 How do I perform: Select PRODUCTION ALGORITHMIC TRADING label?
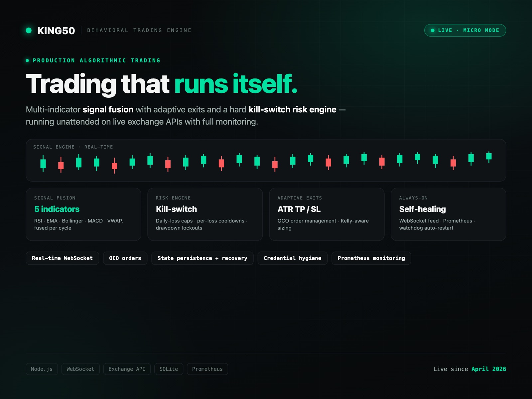click(x=96, y=61)
